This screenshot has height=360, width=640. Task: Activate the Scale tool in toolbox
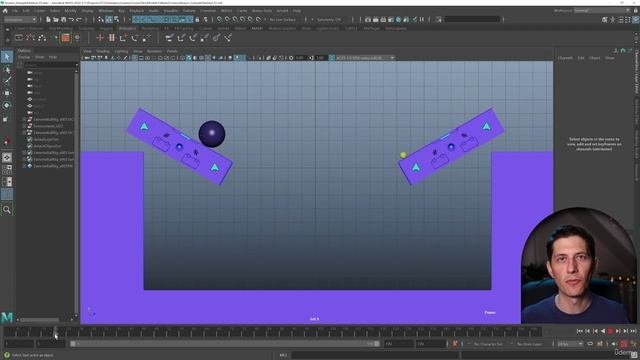[x=6, y=119]
